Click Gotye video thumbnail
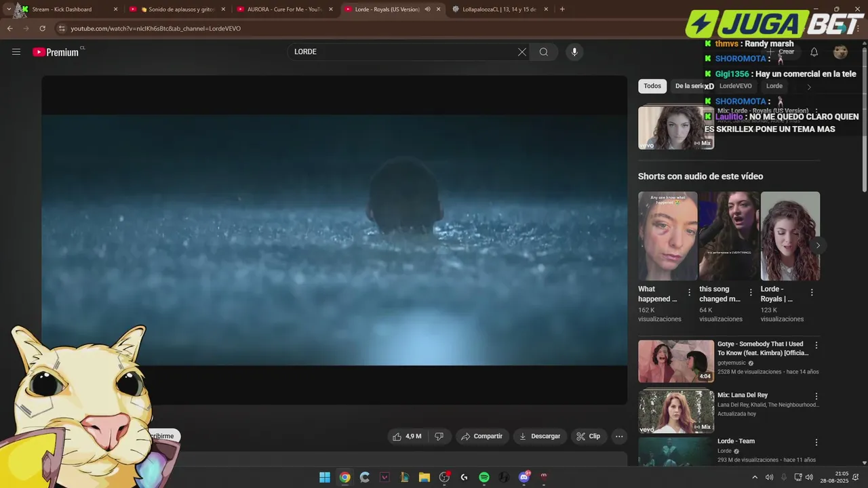868x488 pixels. tap(676, 361)
